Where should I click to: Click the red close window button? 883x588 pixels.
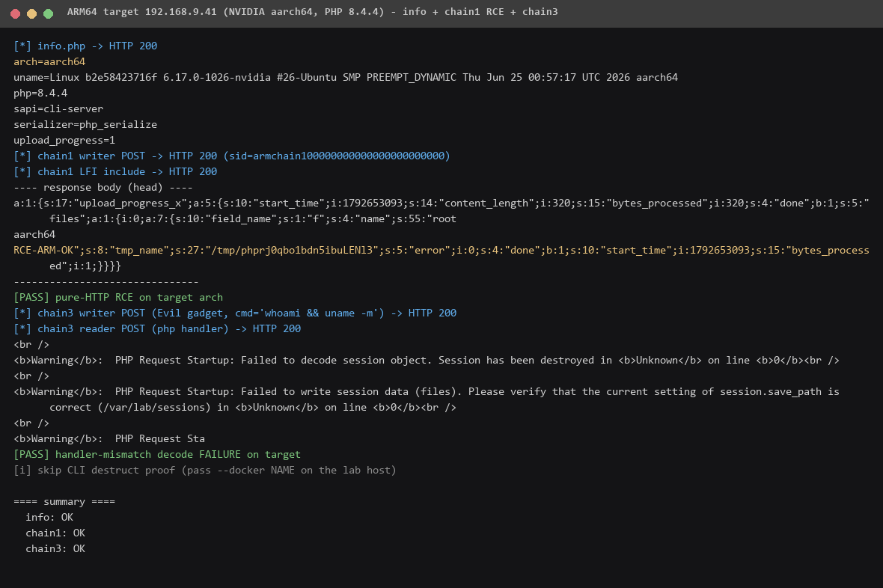[15, 13]
